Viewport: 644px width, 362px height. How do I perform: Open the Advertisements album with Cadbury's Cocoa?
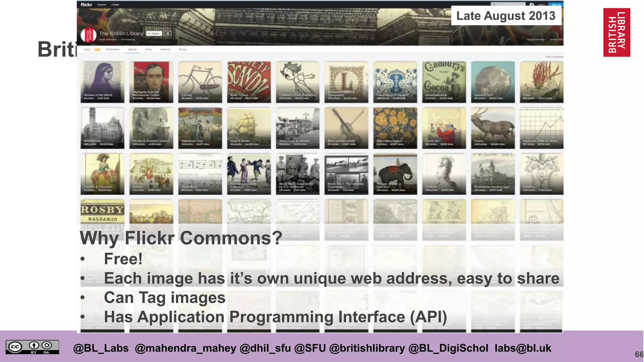444,82
